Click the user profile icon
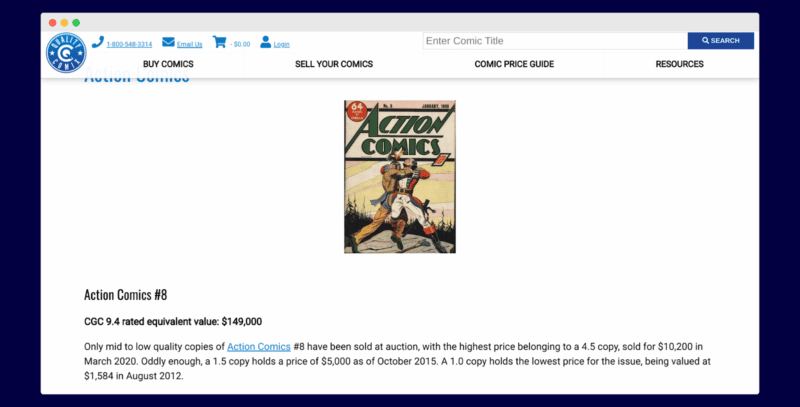 coord(266,42)
